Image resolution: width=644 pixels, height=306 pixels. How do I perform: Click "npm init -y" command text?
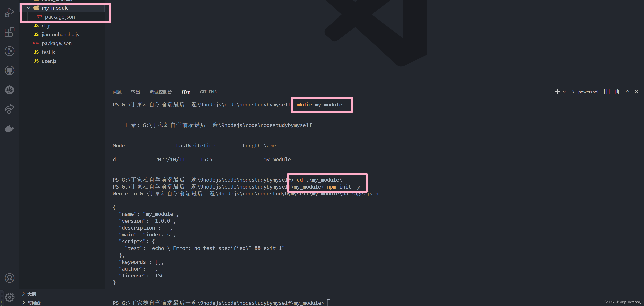click(x=344, y=187)
